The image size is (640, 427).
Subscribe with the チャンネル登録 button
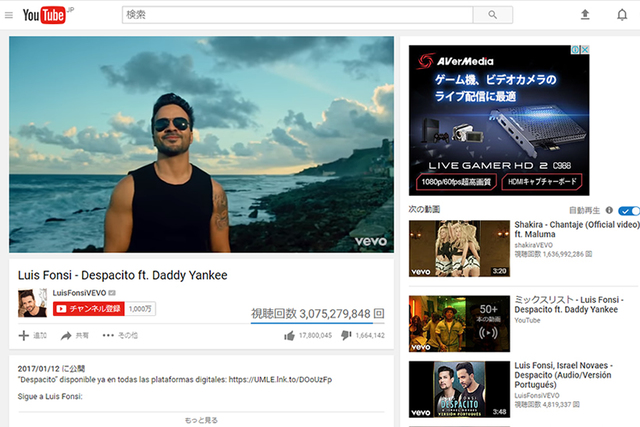point(89,309)
